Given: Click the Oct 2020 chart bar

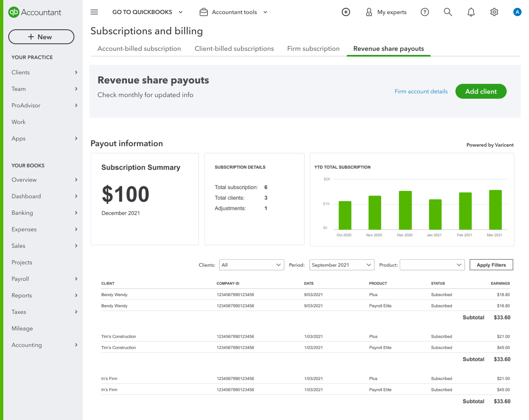Looking at the screenshot, I should pos(345,215).
